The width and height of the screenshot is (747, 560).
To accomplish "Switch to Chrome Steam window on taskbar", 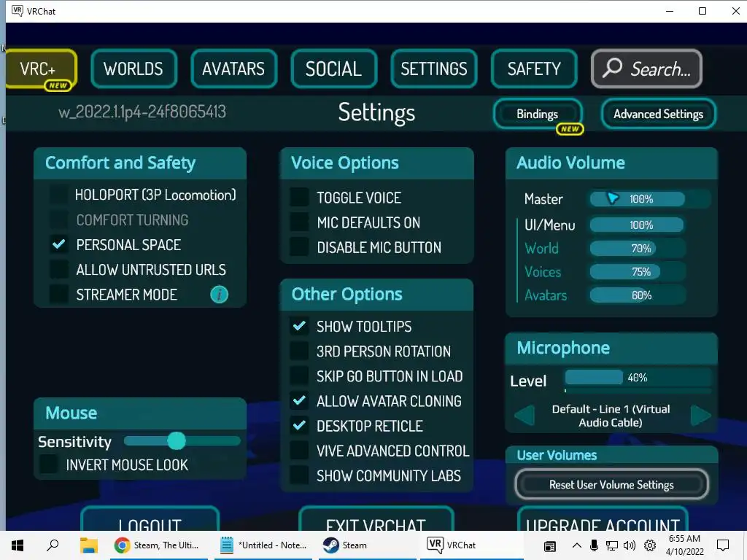I will point(160,545).
